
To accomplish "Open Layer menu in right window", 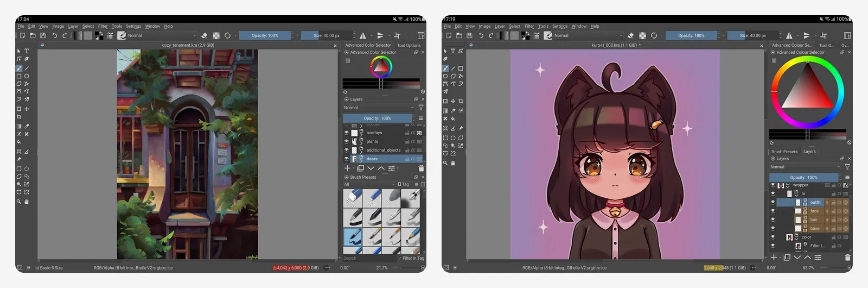I will pos(499,26).
